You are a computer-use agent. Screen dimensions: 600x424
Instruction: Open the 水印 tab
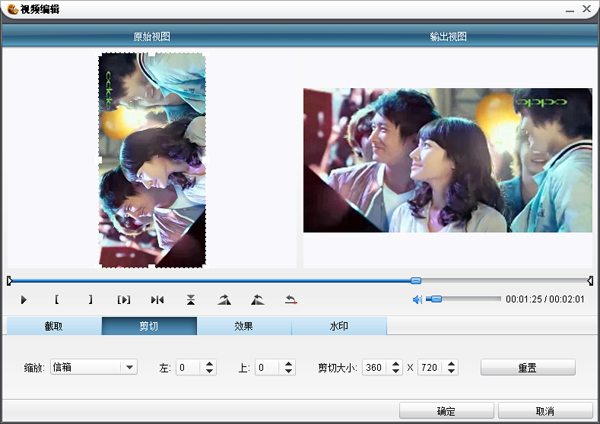(339, 326)
